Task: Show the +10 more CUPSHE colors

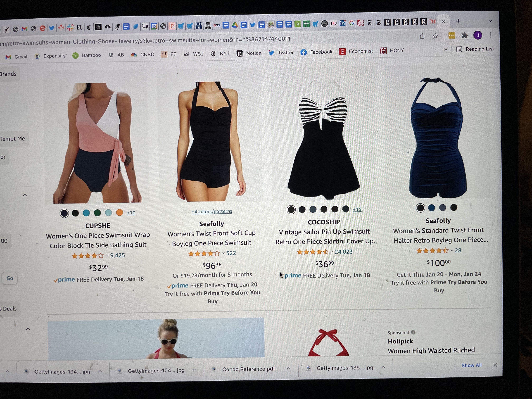Action: 131,213
